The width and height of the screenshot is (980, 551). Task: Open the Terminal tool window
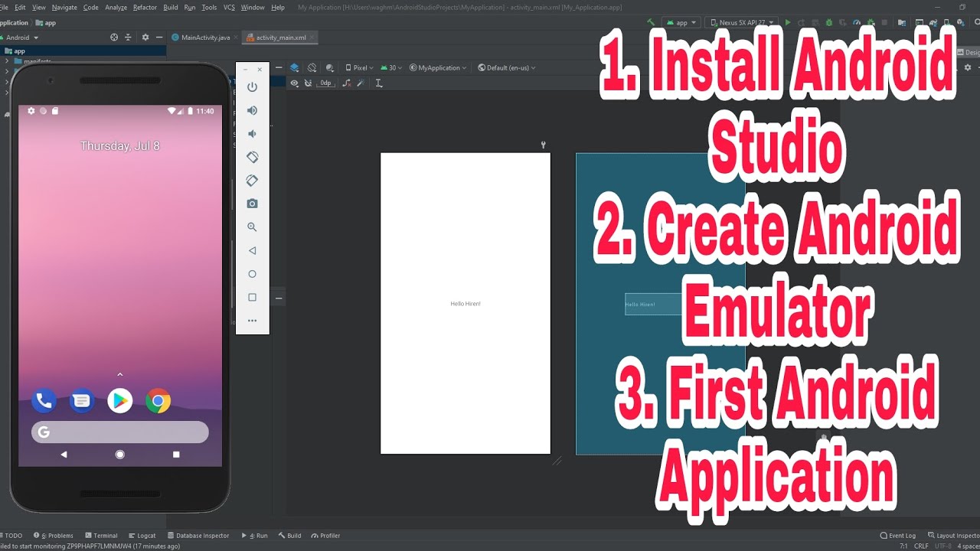tap(101, 536)
